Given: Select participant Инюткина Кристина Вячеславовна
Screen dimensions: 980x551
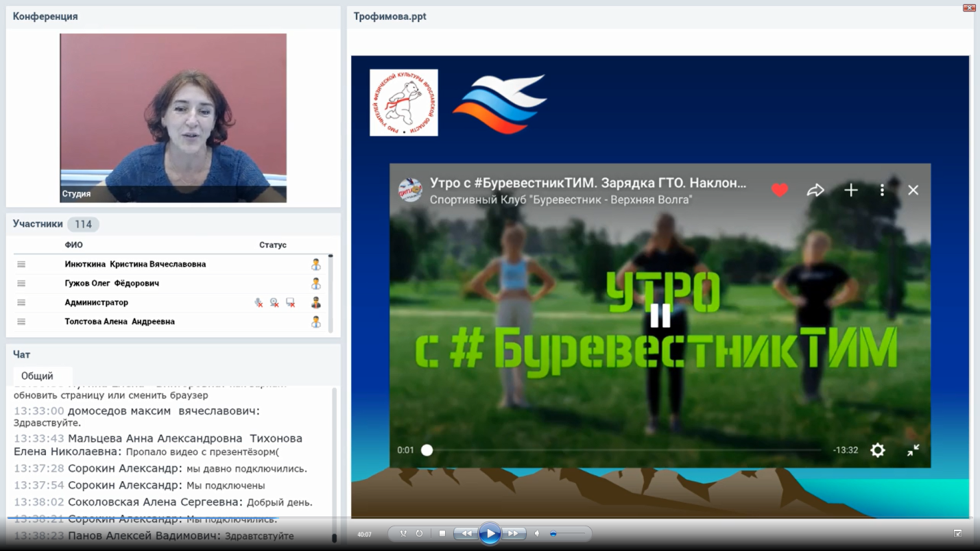Looking at the screenshot, I should pos(135,264).
